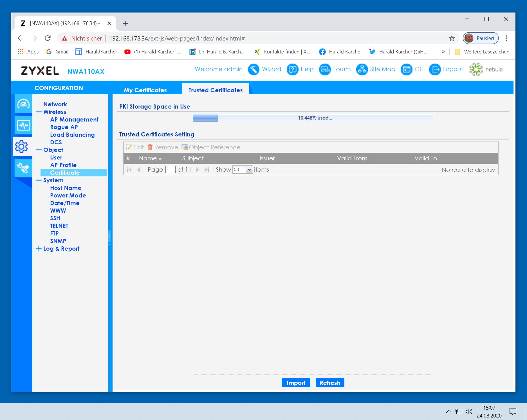The height and width of the screenshot is (420, 527).
Task: Expand the Log & Report section
Action: 39,249
